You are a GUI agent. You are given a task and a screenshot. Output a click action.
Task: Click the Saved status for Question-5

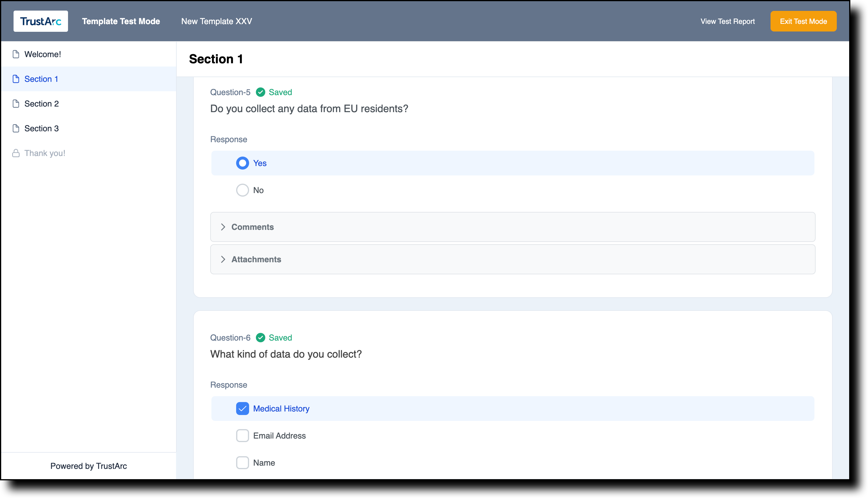coord(280,92)
